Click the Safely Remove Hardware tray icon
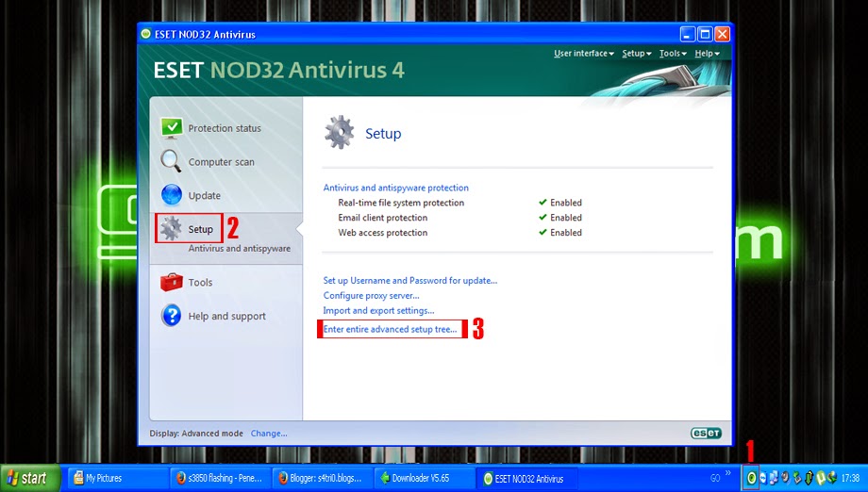The height and width of the screenshot is (492, 868). click(x=797, y=478)
